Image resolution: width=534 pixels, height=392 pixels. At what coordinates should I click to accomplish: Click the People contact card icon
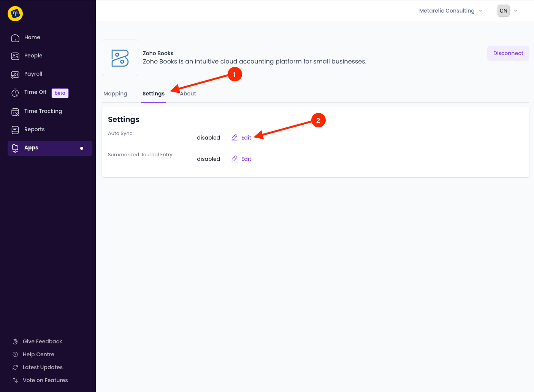[x=15, y=56]
